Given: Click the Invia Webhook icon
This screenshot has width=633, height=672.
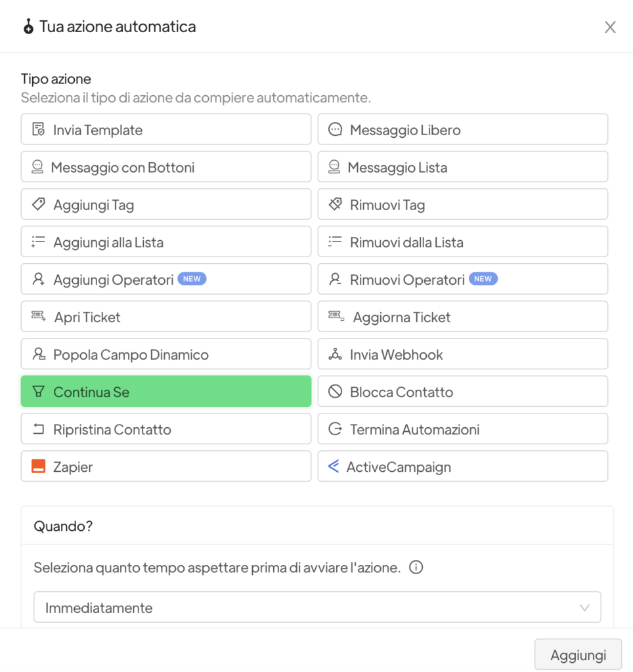Looking at the screenshot, I should tap(335, 354).
